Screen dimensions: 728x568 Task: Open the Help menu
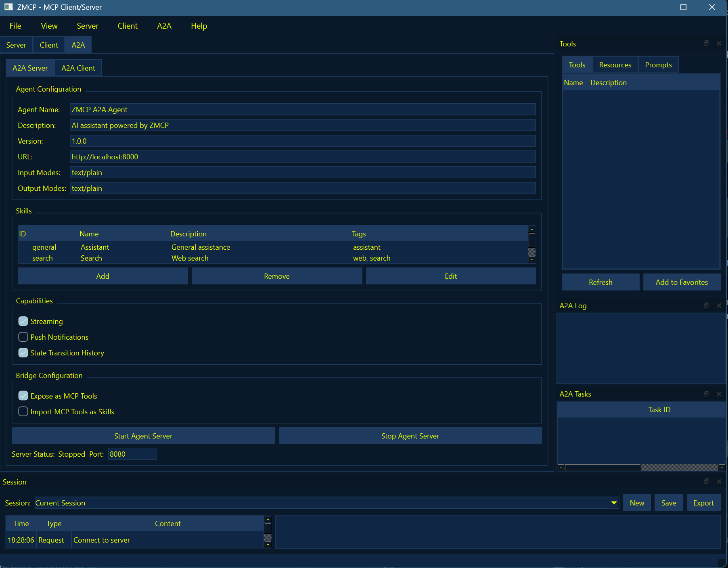click(x=199, y=25)
